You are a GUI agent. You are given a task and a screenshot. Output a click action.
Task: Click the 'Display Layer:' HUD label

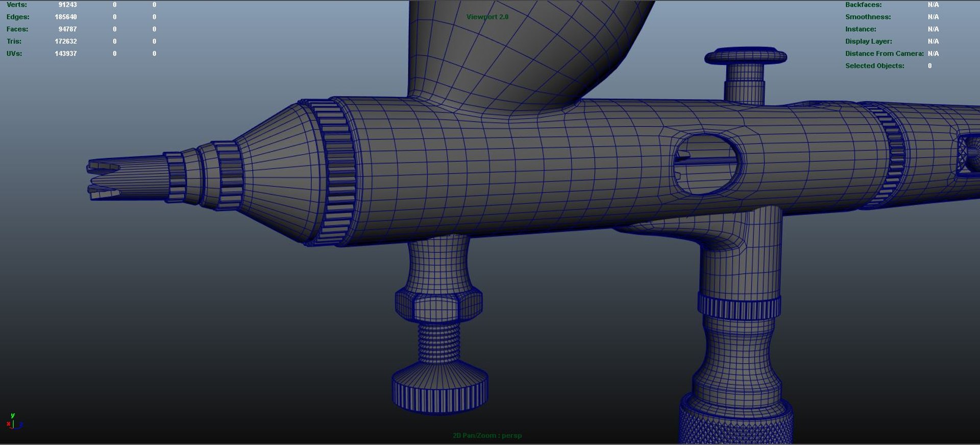(x=868, y=41)
